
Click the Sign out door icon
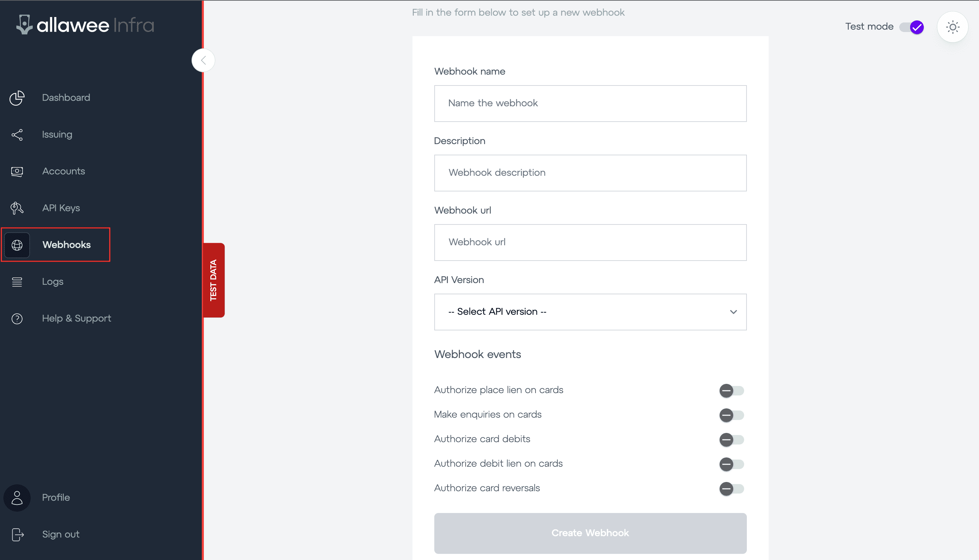pyautogui.click(x=18, y=534)
